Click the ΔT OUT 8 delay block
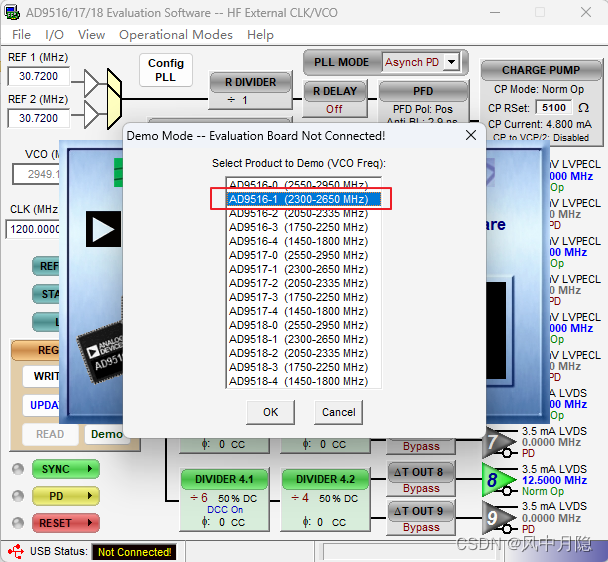This screenshot has width=608, height=562. [x=421, y=479]
